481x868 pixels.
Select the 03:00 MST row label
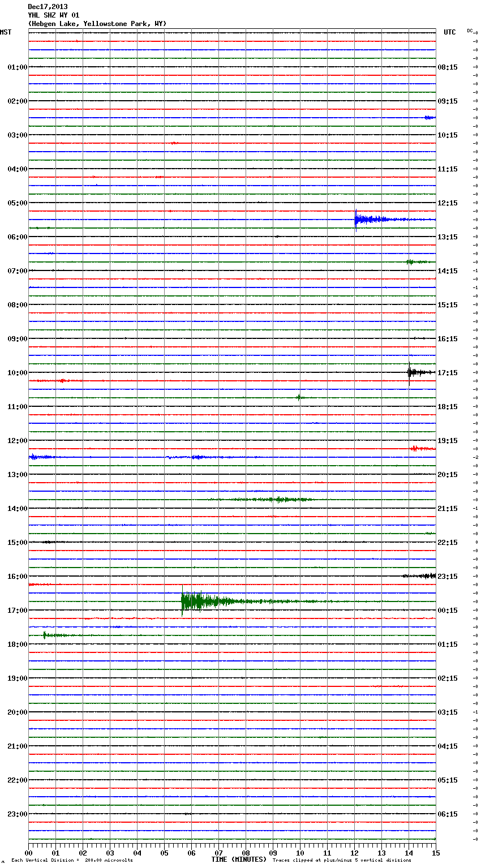(x=18, y=135)
